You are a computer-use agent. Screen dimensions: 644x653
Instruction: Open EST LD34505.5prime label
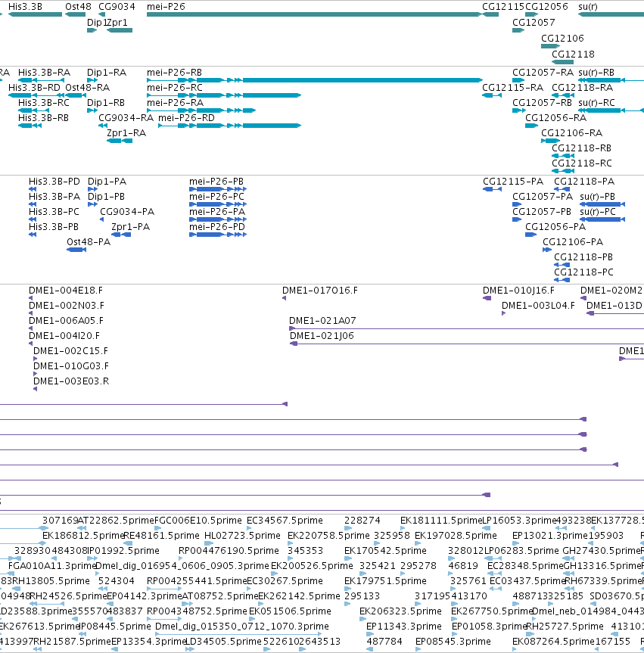(223, 642)
